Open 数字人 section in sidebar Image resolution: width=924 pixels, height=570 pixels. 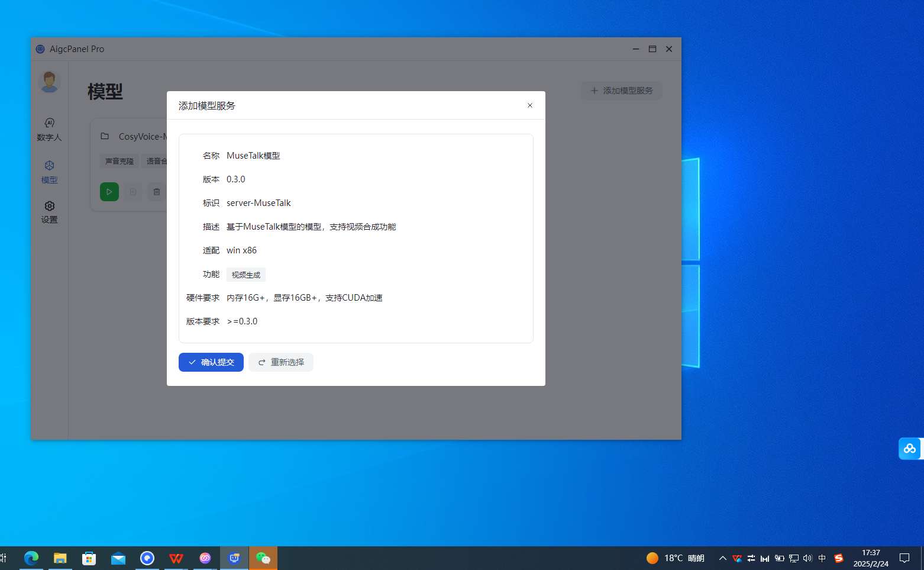[x=49, y=129]
